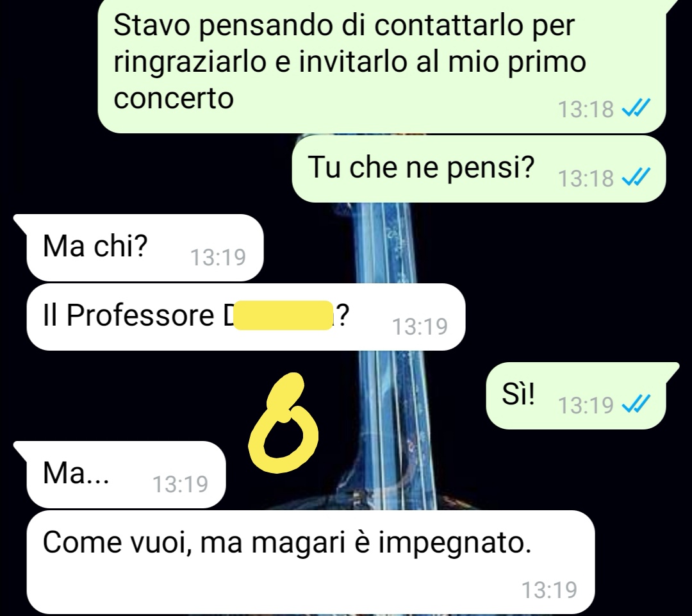Tap the 13:18 timestamp of the concerto message
The image size is (692, 616).
click(x=586, y=109)
